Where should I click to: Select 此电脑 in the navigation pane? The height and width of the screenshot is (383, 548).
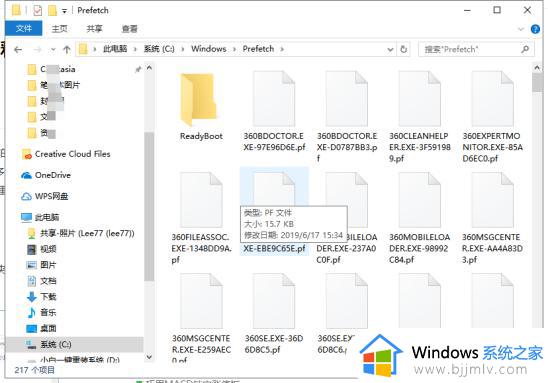40,217
